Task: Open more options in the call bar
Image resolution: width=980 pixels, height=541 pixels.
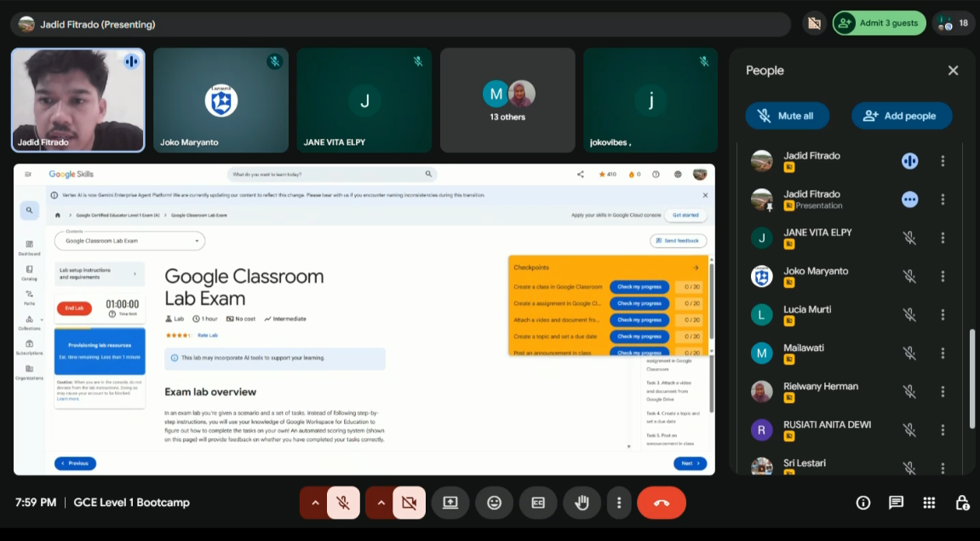Action: point(619,503)
